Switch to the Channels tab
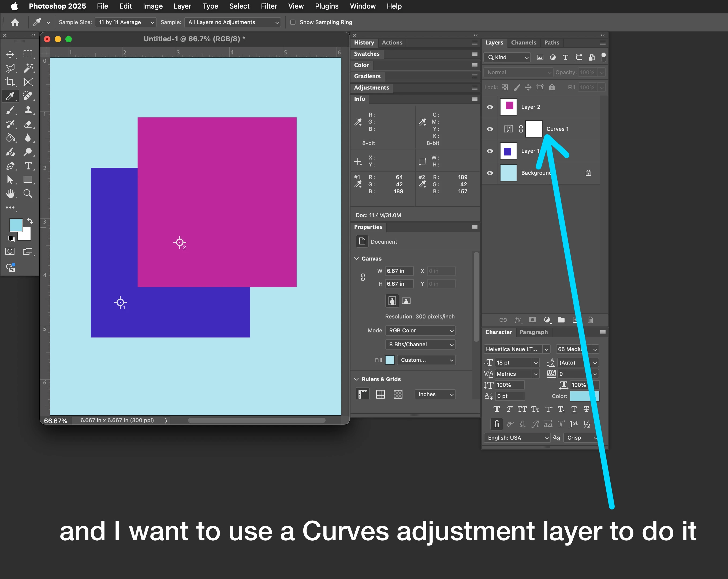The height and width of the screenshot is (579, 728). pyautogui.click(x=523, y=43)
